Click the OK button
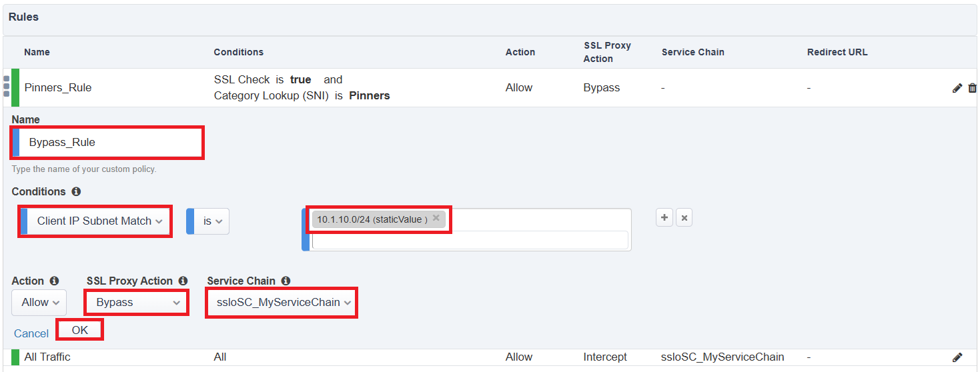 (x=80, y=330)
